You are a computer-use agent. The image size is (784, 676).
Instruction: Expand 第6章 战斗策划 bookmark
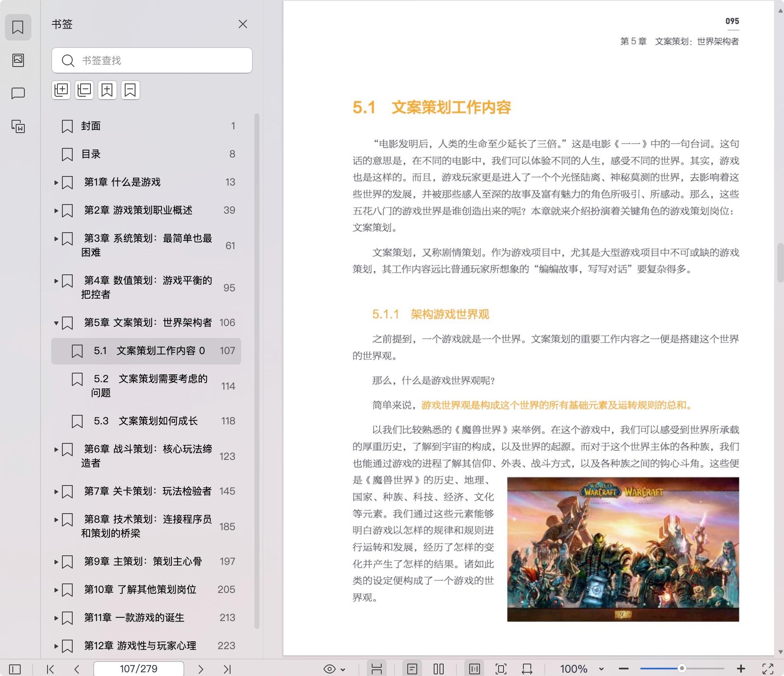[56, 449]
